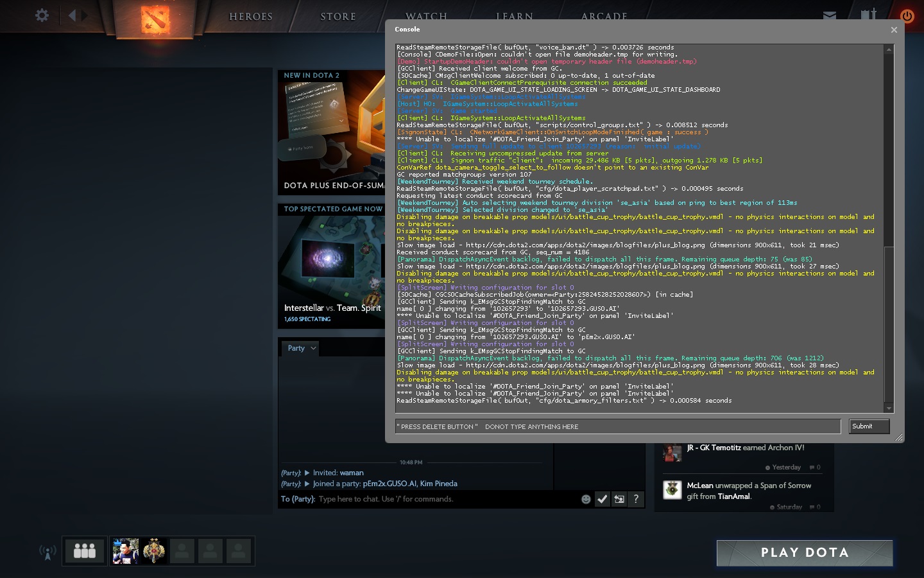The width and height of the screenshot is (924, 578).
Task: Click the Console scrollbar down arrow
Action: (x=889, y=408)
